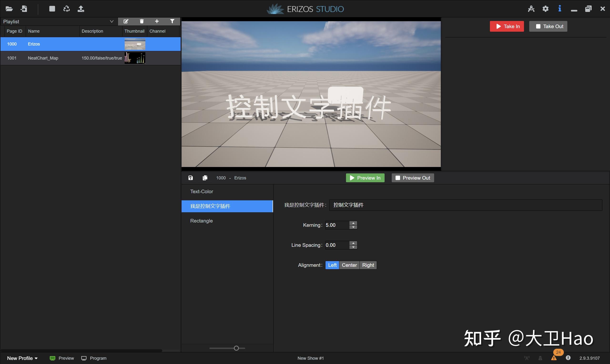Click the upload/export icon in top toolbar

pyautogui.click(x=81, y=9)
